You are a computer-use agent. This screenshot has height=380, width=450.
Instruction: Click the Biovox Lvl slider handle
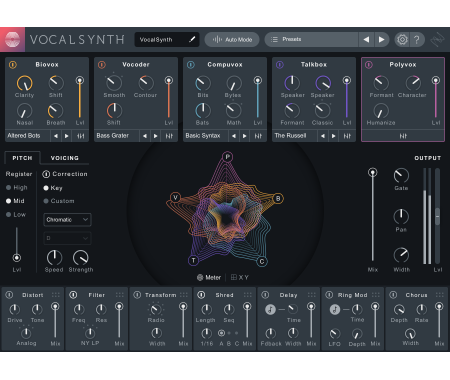coord(80,80)
